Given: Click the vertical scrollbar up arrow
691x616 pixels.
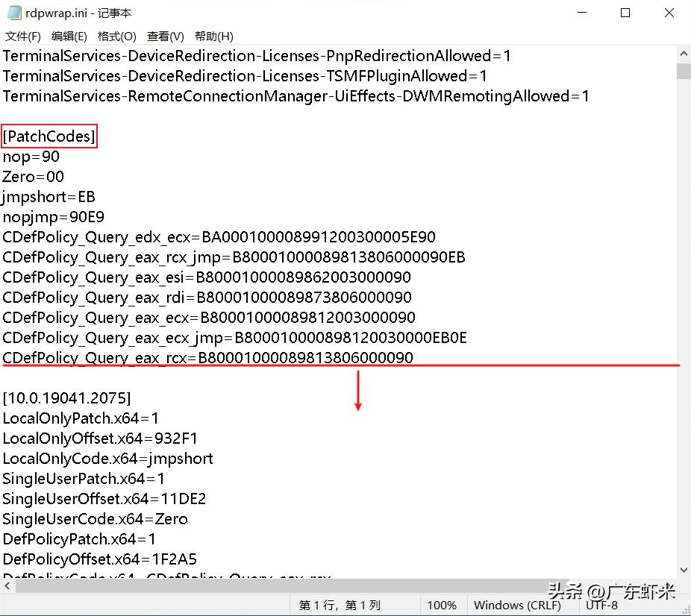Looking at the screenshot, I should click(683, 53).
